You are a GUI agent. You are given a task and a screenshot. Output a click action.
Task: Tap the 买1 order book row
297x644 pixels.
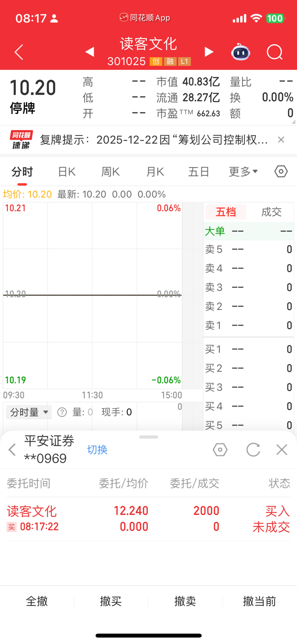click(248, 349)
